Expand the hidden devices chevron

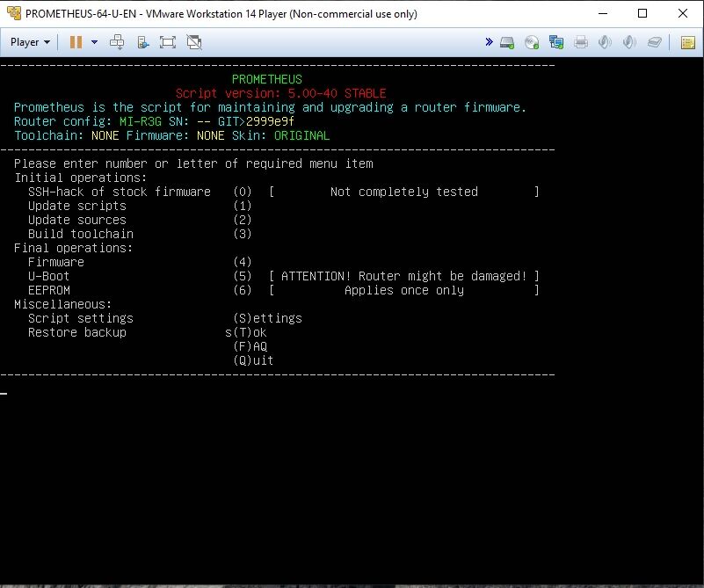489,42
